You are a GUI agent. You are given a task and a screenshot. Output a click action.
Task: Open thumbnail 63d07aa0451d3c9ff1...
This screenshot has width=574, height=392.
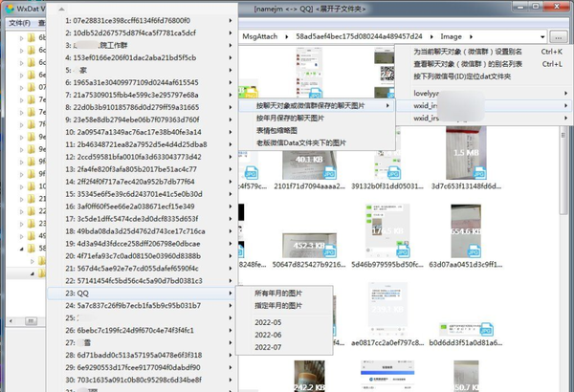(466, 231)
